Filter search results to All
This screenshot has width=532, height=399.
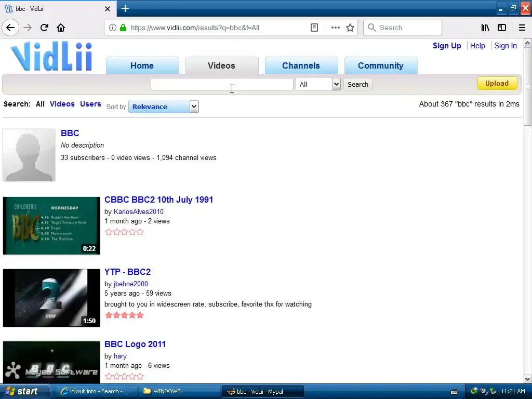[x=40, y=104]
